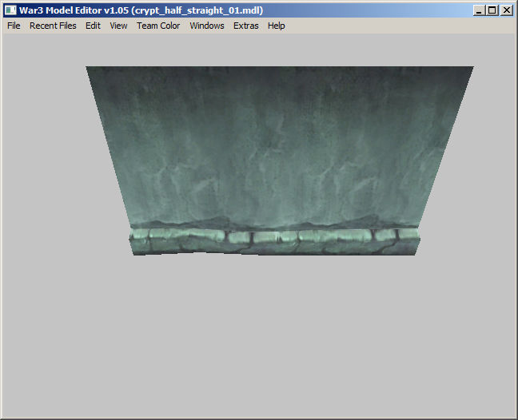Viewport: 518px width, 420px height.
Task: Open the File menu
Action: [14, 26]
